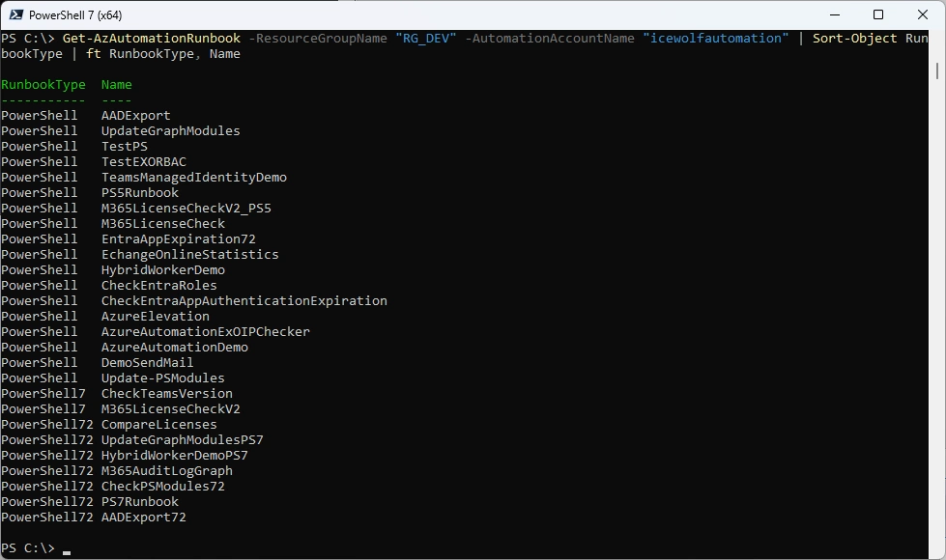Screen dimensions: 946x560
Task: Click PowerShell type beside AADExport
Action: tap(40, 116)
